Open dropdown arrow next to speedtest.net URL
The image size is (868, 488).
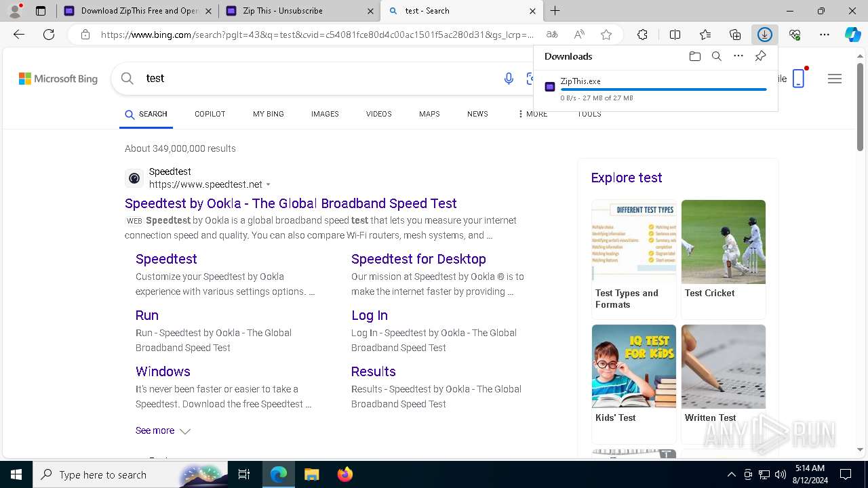[269, 185]
